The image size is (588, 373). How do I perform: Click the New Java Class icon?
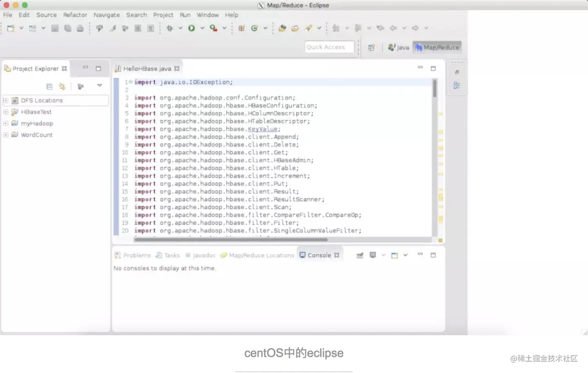(x=254, y=28)
